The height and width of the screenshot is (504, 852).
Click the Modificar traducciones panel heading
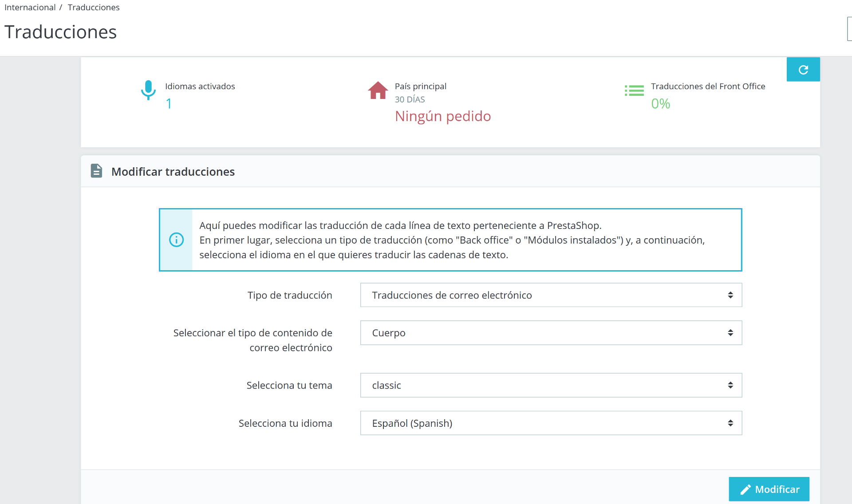point(173,172)
